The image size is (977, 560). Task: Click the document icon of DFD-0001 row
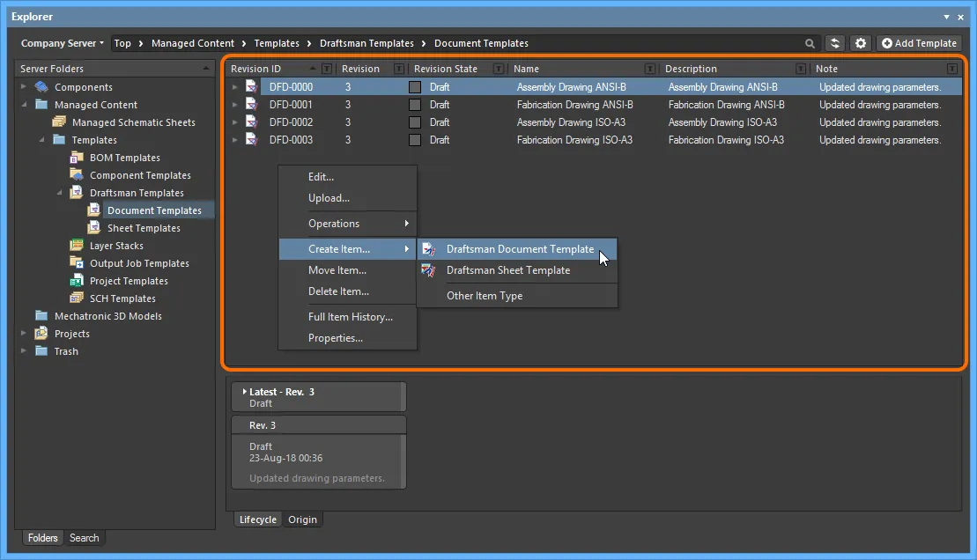click(x=251, y=104)
